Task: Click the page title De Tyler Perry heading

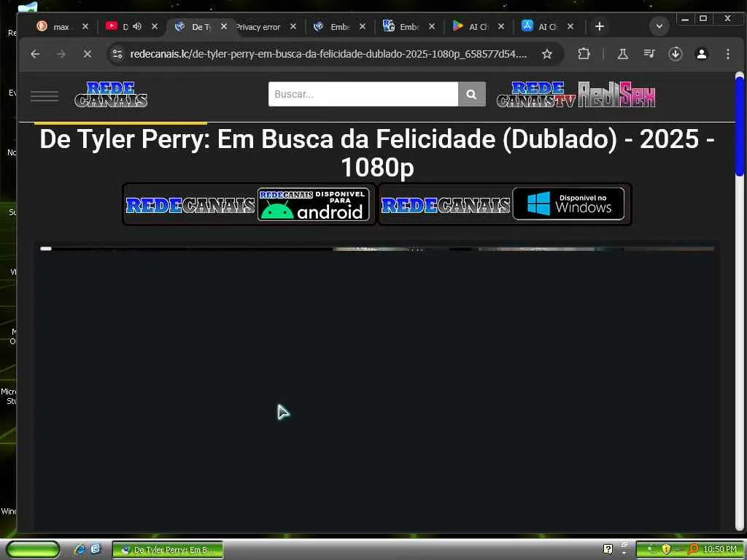Action: (x=377, y=153)
